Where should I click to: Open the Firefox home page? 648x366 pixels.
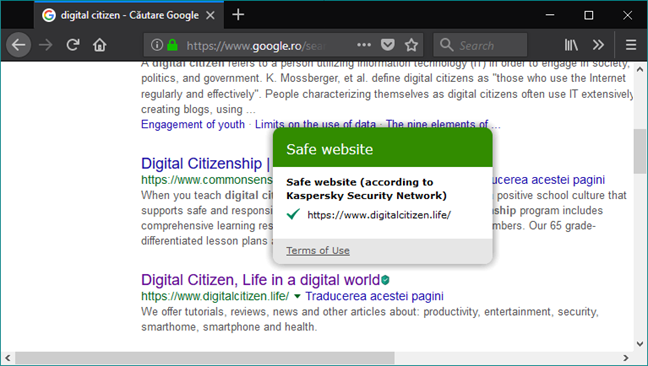100,45
